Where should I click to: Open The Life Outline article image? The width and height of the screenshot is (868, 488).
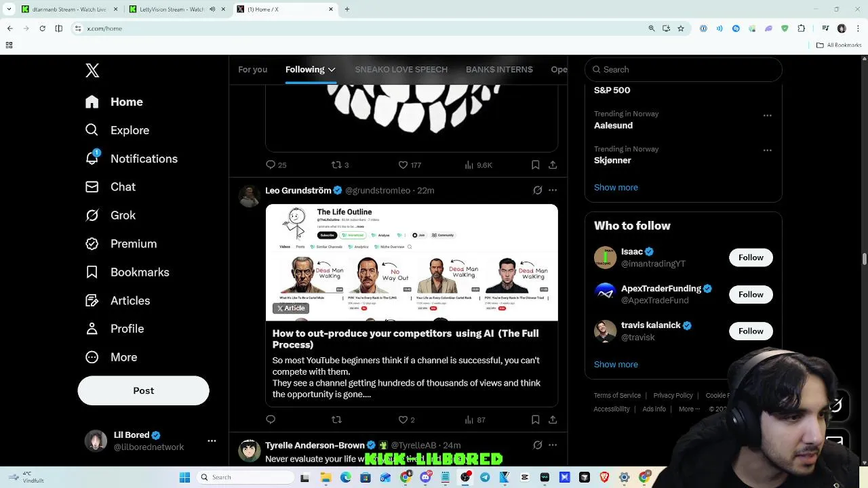(412, 262)
